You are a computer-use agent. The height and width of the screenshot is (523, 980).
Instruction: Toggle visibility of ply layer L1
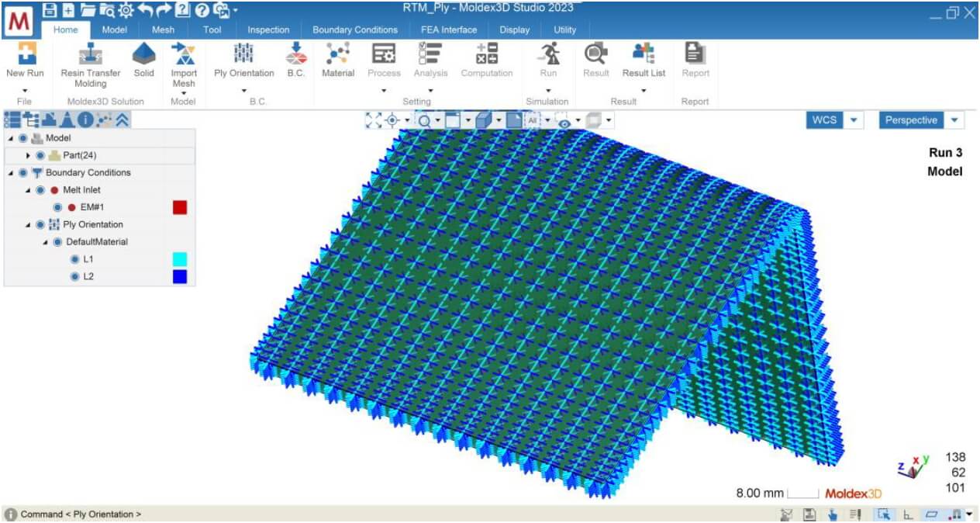click(x=75, y=259)
